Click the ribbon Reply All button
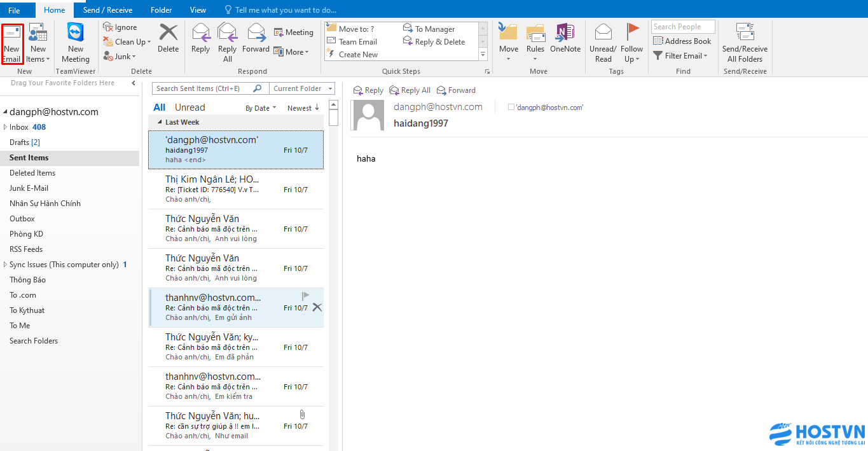 (x=227, y=43)
